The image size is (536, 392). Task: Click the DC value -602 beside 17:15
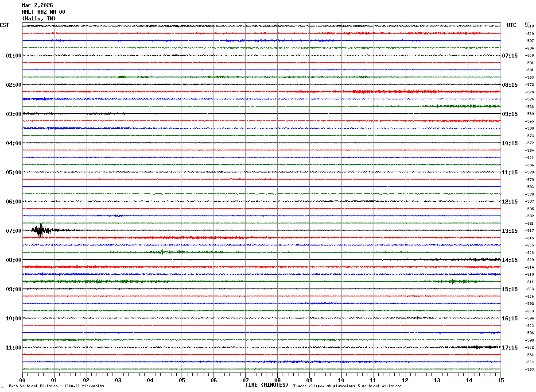pos(529,348)
